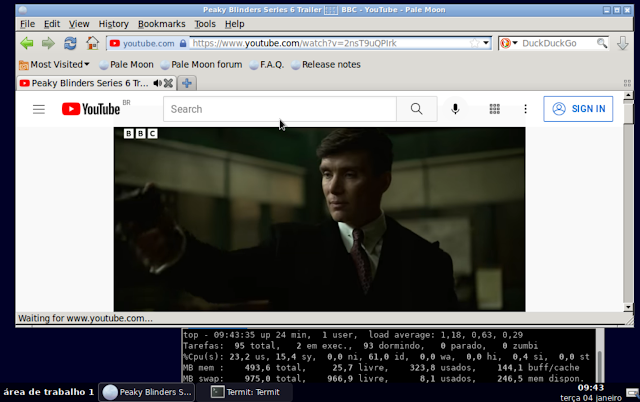This screenshot has width=640, height=402.
Task: Open the browser home page
Action: (93, 43)
